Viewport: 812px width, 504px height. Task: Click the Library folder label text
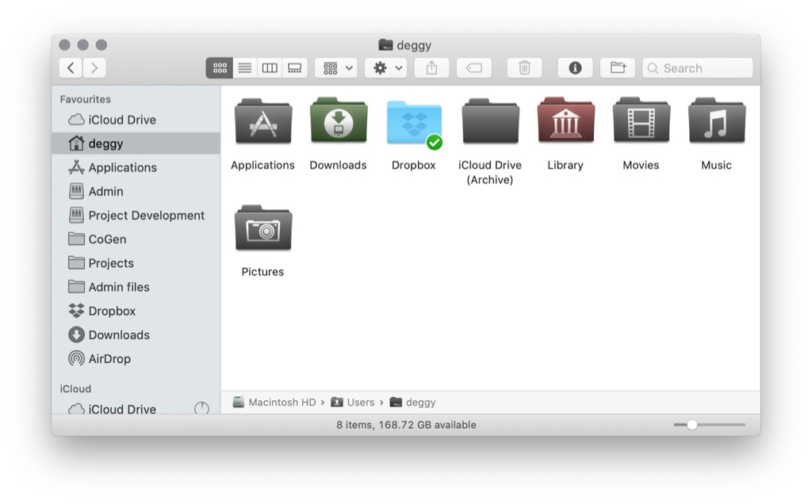[x=565, y=165]
